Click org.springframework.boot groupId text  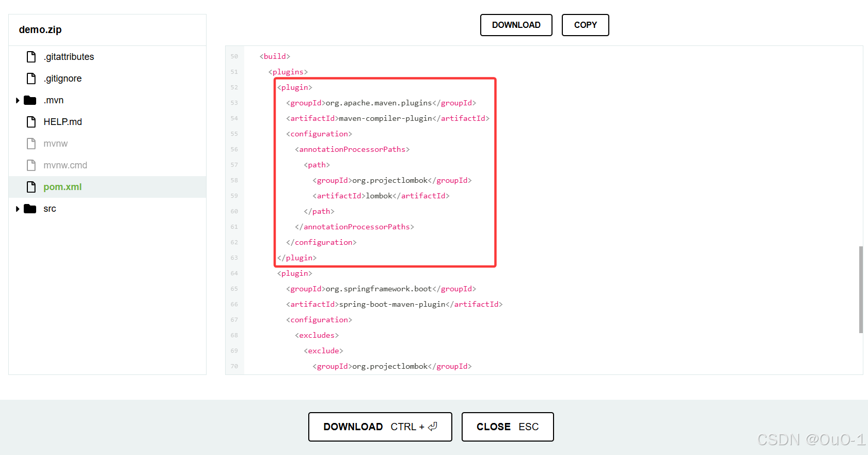click(378, 289)
